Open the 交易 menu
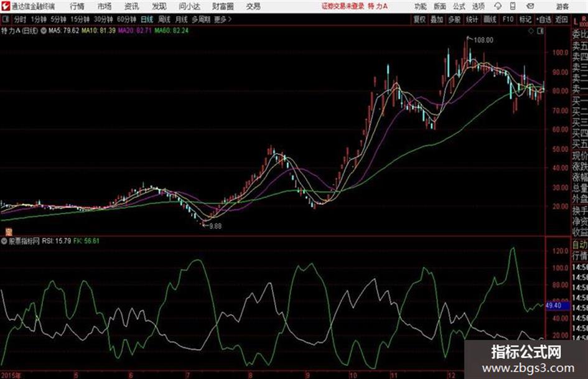 click(253, 6)
